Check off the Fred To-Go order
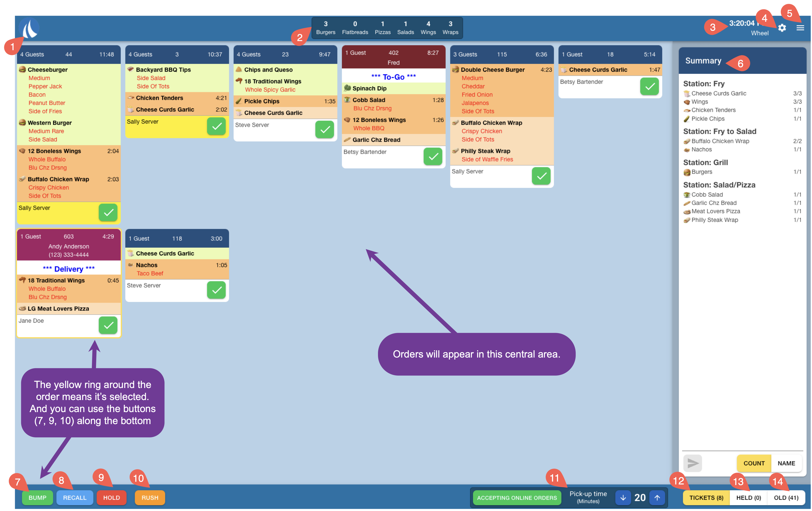Image resolution: width=812 pixels, height=511 pixels. tap(433, 156)
